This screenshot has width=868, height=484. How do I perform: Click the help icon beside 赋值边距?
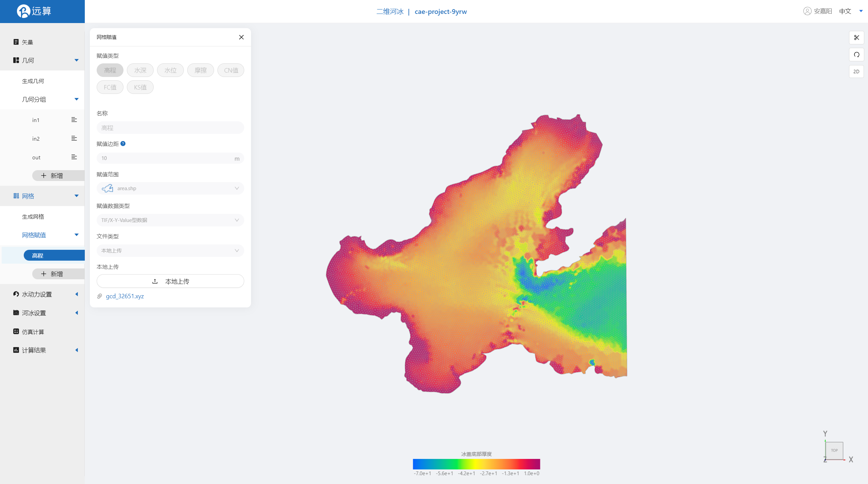pyautogui.click(x=123, y=144)
